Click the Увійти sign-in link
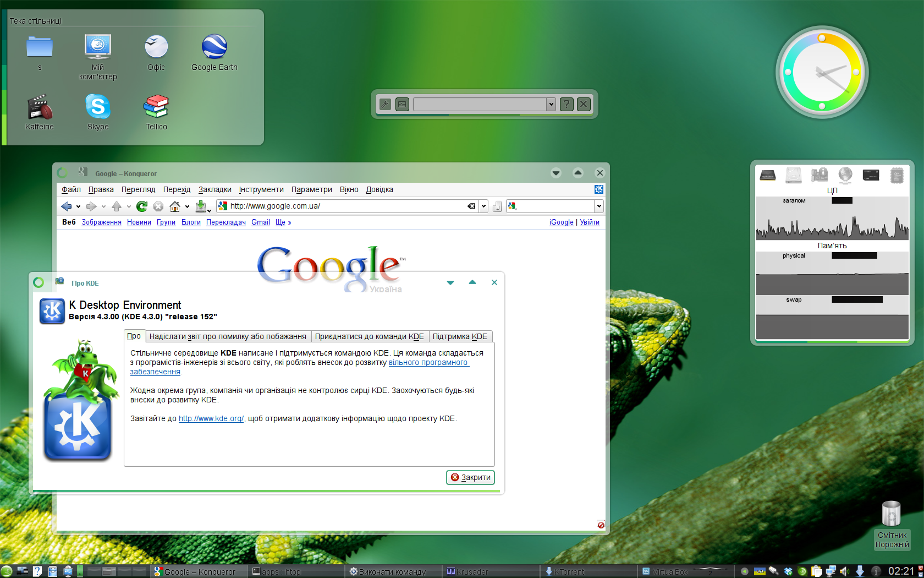Viewport: 924px width, 578px height. [590, 222]
